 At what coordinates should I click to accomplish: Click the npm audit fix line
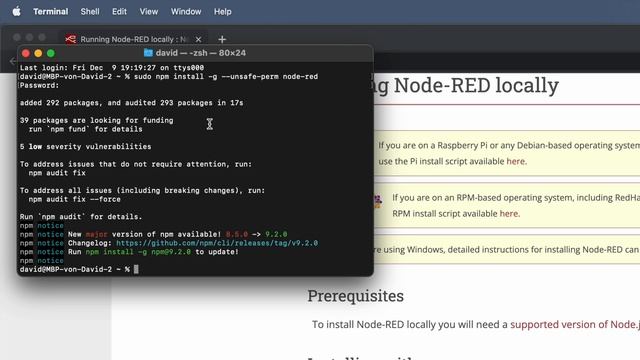[x=57, y=173]
